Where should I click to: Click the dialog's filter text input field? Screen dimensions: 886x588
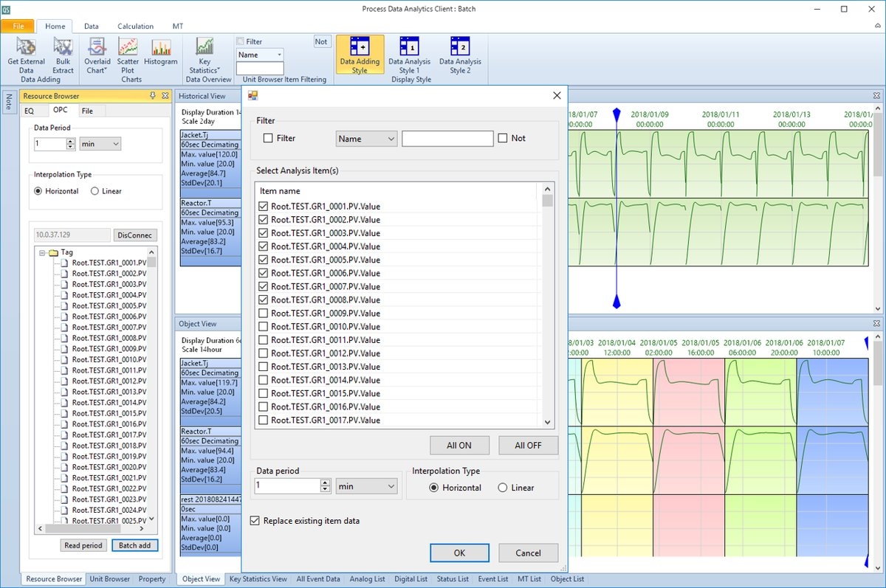point(447,138)
